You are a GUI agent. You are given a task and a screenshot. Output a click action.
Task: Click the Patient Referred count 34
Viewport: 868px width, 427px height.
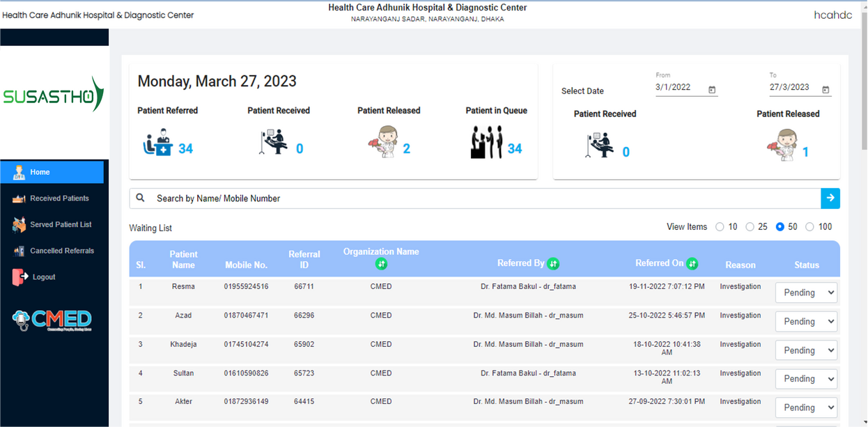[185, 148]
